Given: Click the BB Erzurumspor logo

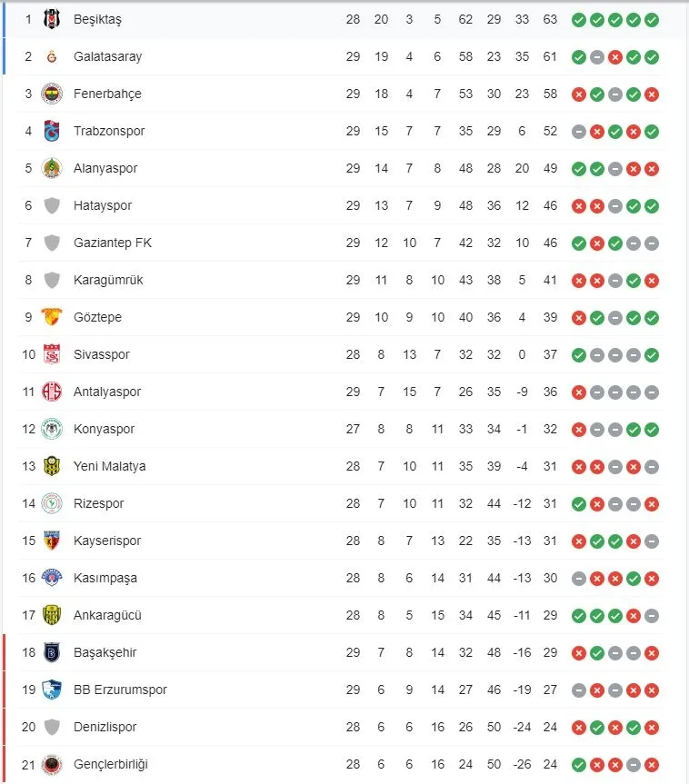Looking at the screenshot, I should (x=52, y=690).
